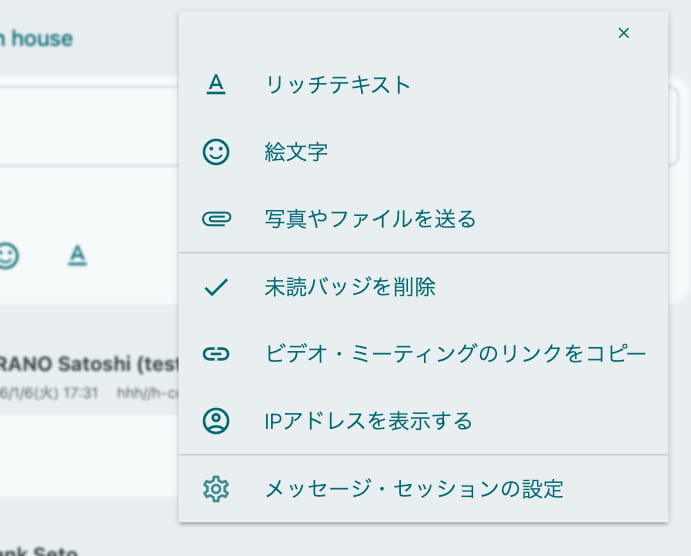
Task: Close the popup menu with X
Action: (x=624, y=33)
